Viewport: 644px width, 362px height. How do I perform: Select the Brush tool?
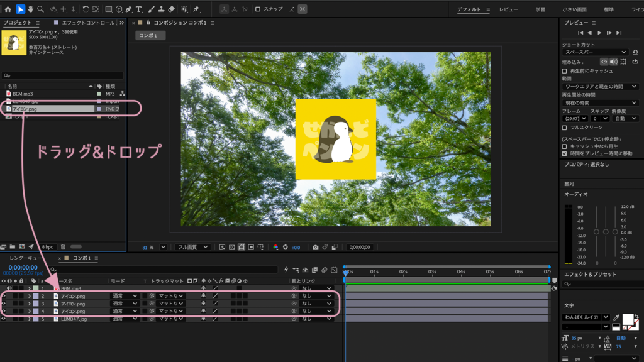tap(151, 9)
